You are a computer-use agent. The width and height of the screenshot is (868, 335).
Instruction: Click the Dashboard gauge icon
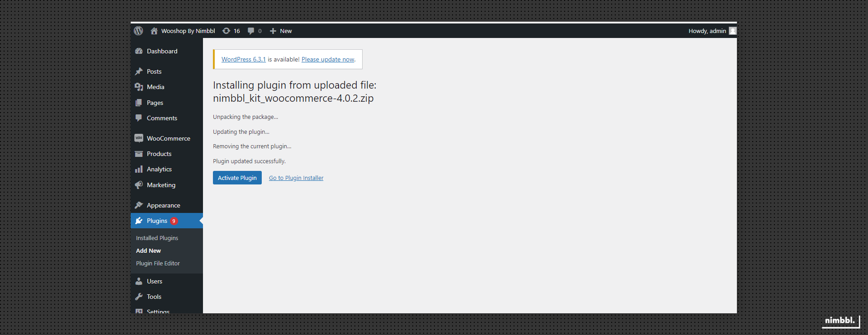point(139,51)
